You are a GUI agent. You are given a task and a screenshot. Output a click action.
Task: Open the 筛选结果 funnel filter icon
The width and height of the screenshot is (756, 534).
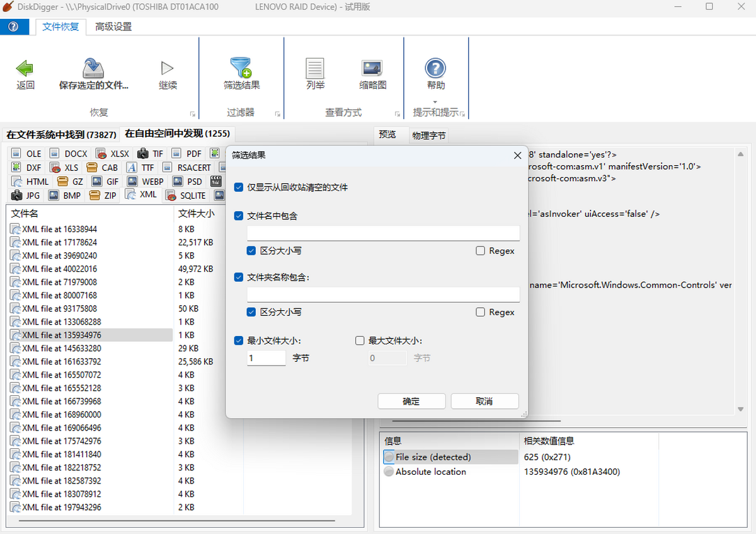241,68
